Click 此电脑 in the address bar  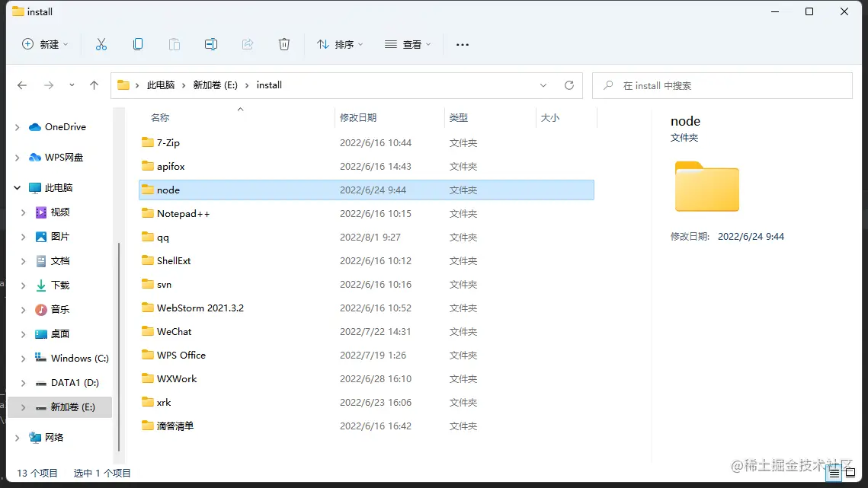[161, 85]
